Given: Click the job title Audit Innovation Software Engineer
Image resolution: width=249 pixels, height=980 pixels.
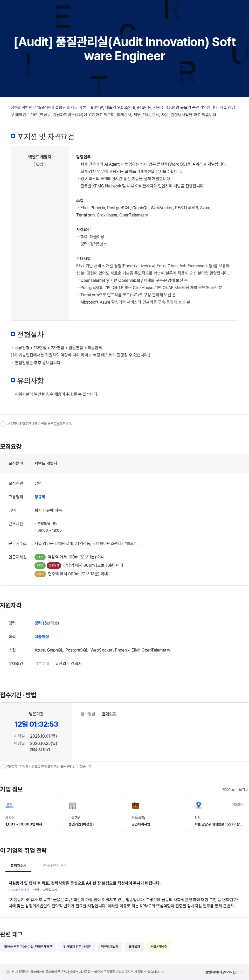Looking at the screenshot, I should tap(125, 49).
